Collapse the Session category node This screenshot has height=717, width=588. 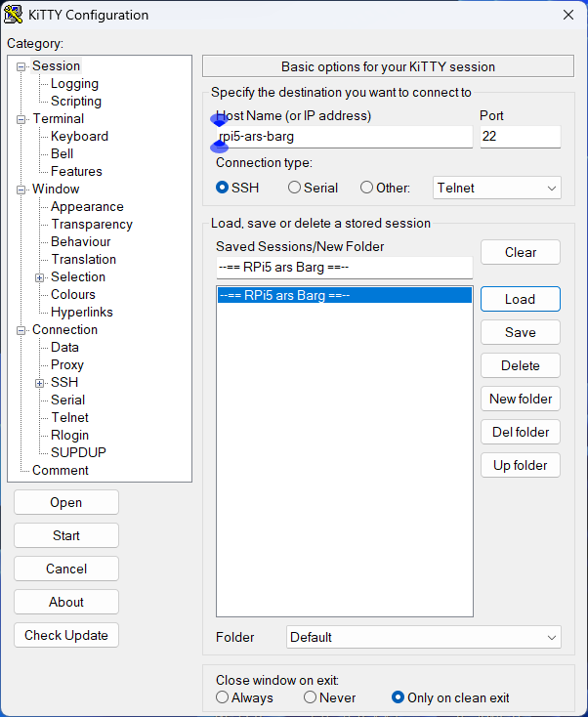pyautogui.click(x=21, y=66)
